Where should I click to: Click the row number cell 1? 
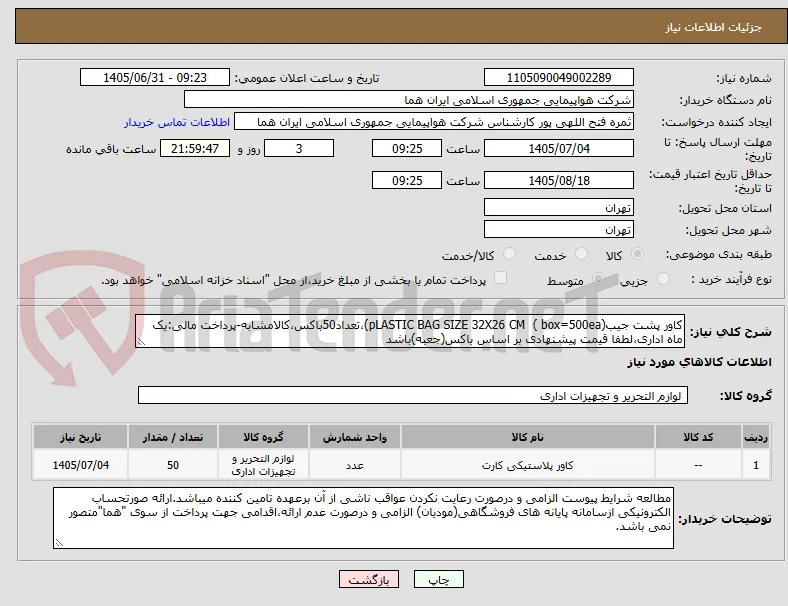click(755, 465)
